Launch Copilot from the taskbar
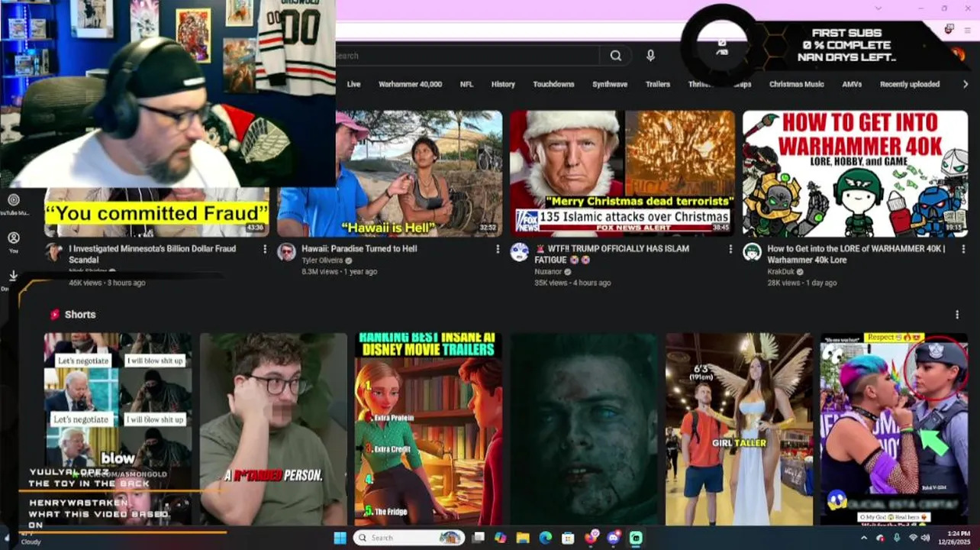The height and width of the screenshot is (550, 980). pyautogui.click(x=501, y=538)
